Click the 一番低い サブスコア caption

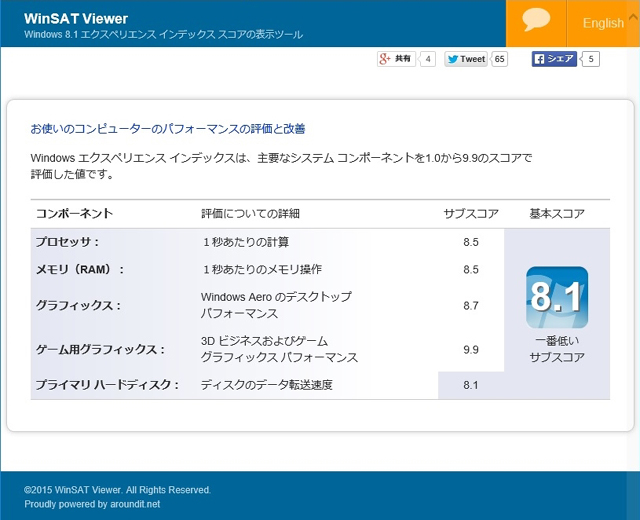(557, 349)
